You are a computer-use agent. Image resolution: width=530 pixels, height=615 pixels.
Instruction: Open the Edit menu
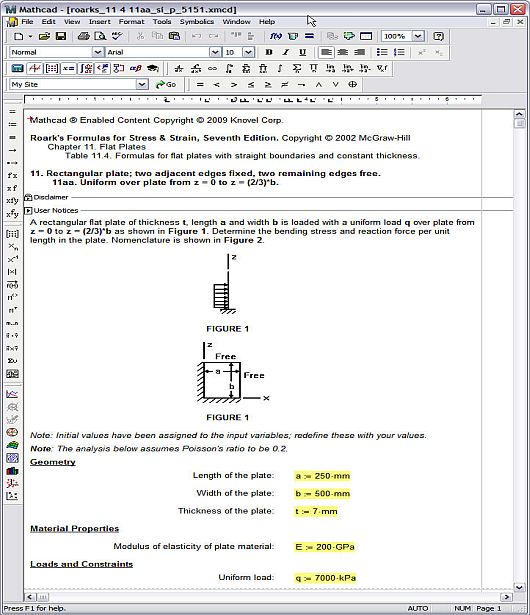click(x=49, y=22)
